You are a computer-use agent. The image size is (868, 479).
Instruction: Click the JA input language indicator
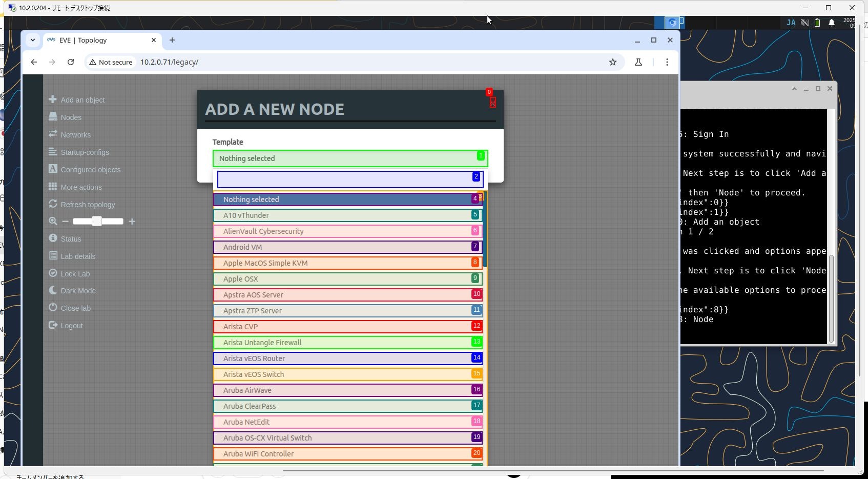(x=791, y=23)
